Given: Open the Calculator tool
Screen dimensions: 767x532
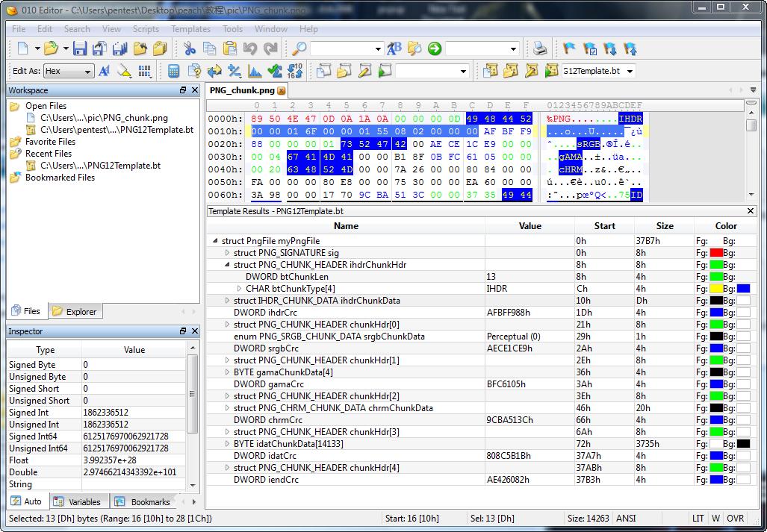Looking at the screenshot, I should point(173,72).
